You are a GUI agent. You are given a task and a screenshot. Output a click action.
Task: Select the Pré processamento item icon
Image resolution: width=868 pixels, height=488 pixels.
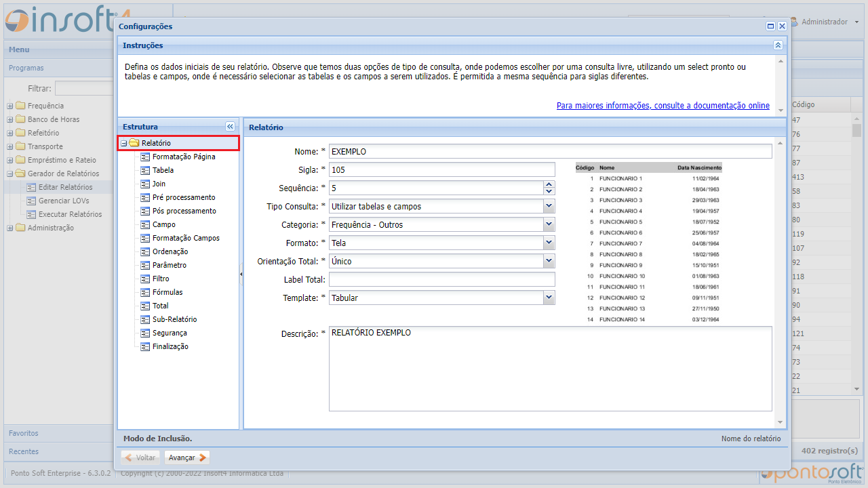click(145, 197)
